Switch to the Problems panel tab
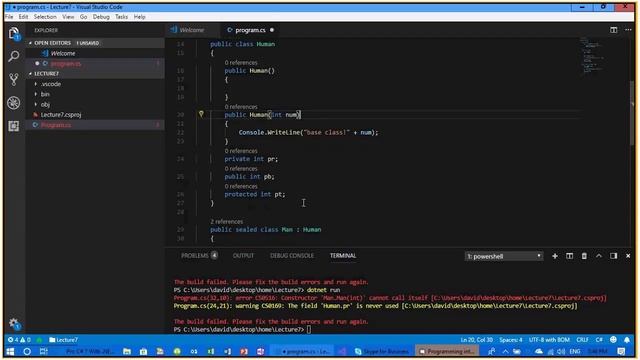Image resolution: width=640 pixels, height=360 pixels. 199,256
